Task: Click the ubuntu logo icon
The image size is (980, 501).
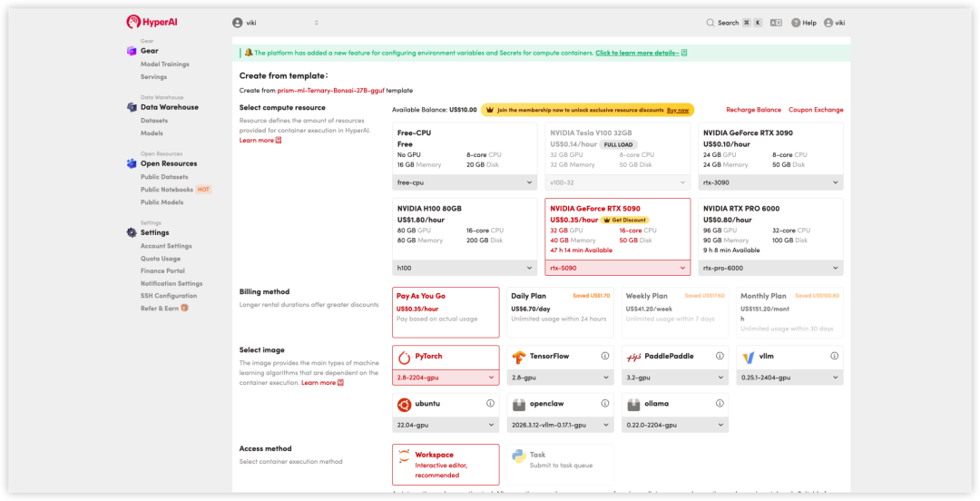Action: click(x=405, y=405)
